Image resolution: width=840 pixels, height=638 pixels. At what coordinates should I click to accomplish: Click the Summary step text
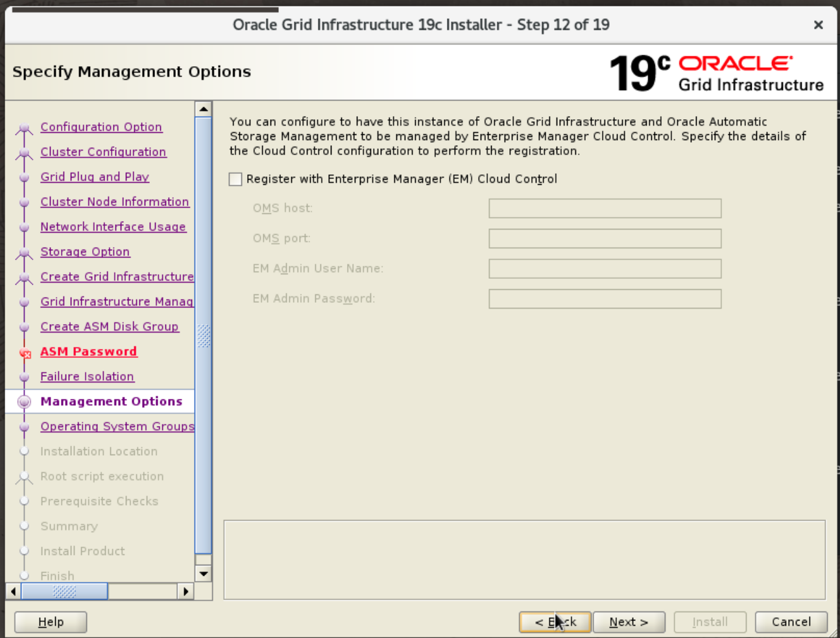coord(69,526)
